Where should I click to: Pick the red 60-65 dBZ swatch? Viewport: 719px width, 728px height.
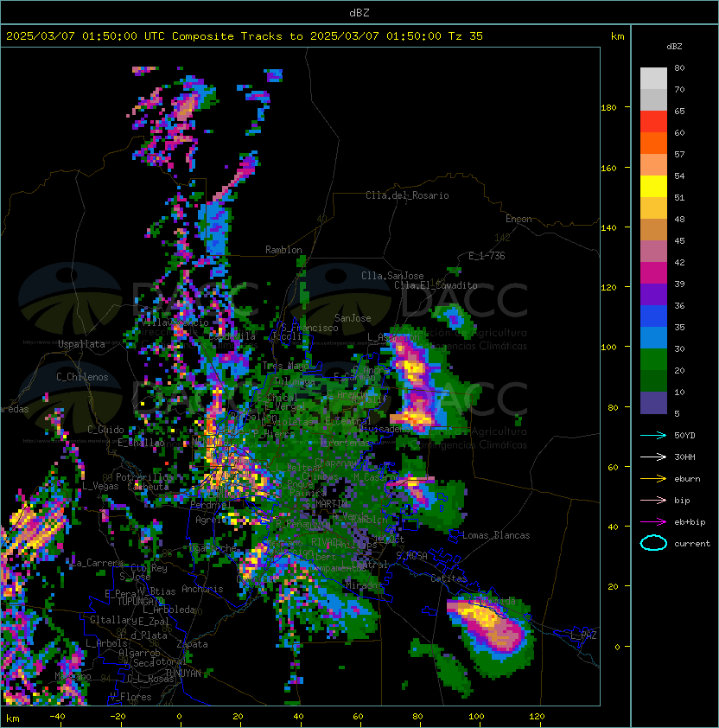[653, 122]
